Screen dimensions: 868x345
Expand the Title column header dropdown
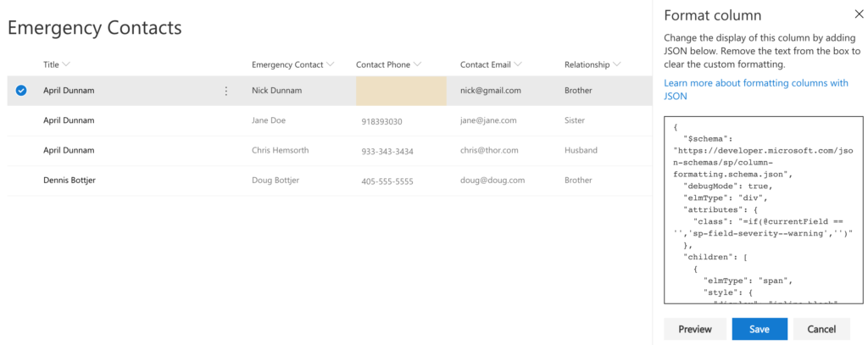click(x=57, y=64)
